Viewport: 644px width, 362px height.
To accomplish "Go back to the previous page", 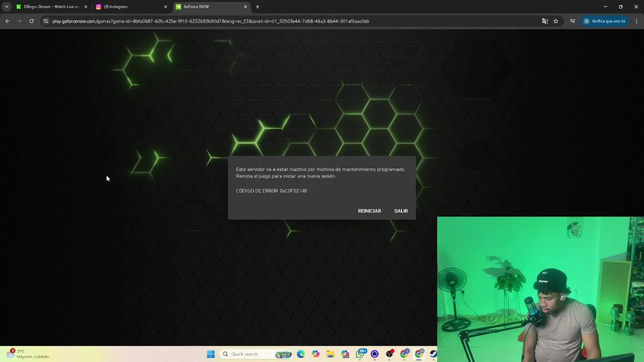I will [7, 21].
